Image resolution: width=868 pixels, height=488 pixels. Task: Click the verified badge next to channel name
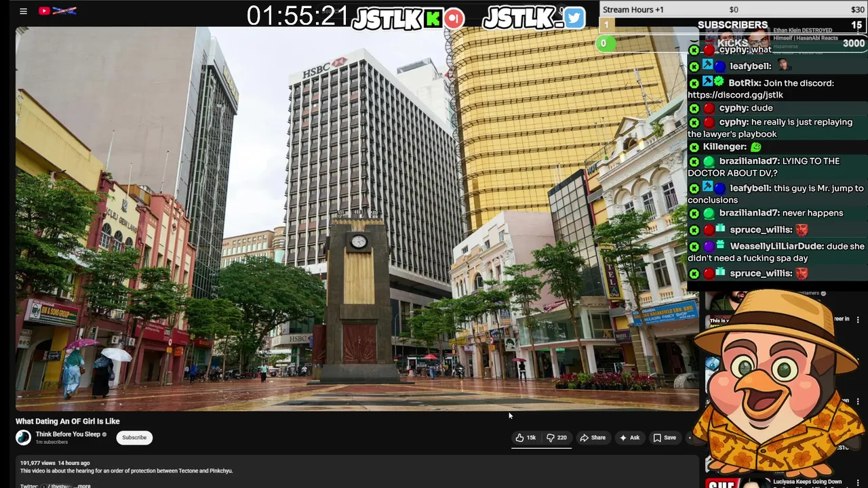click(104, 434)
